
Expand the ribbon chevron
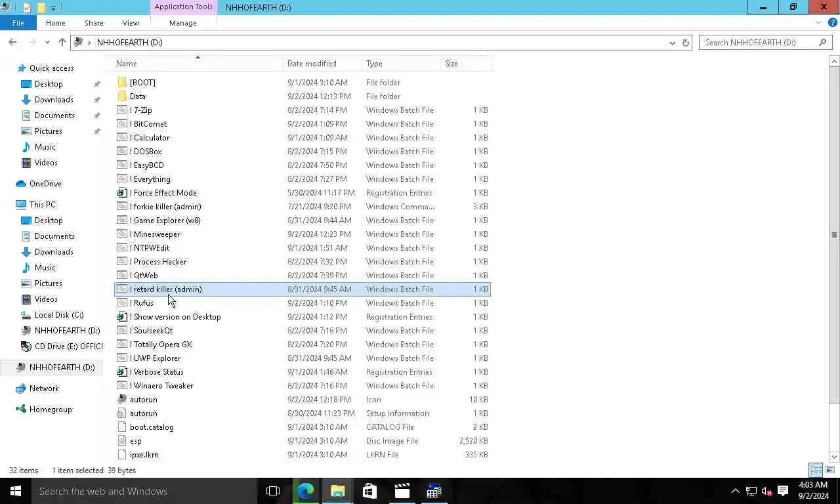click(818, 22)
